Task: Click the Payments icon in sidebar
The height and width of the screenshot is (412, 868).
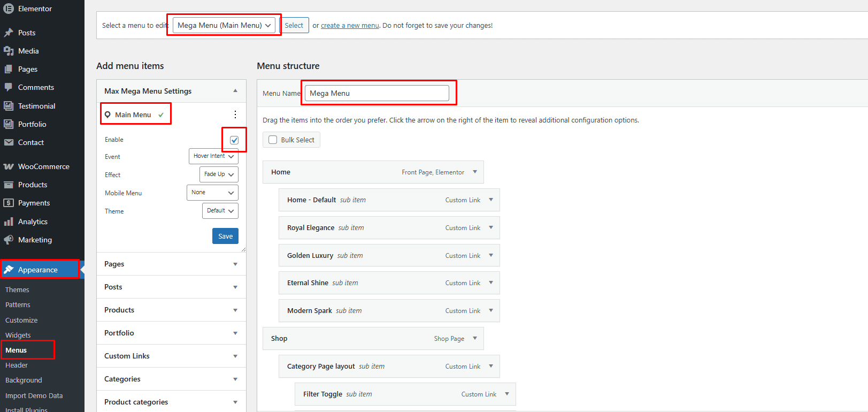Action: point(9,203)
